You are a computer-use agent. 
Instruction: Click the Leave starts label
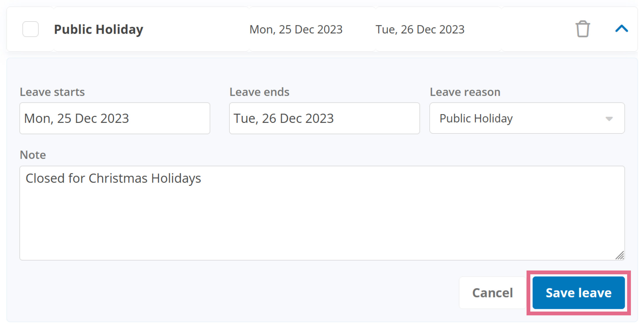click(x=52, y=92)
